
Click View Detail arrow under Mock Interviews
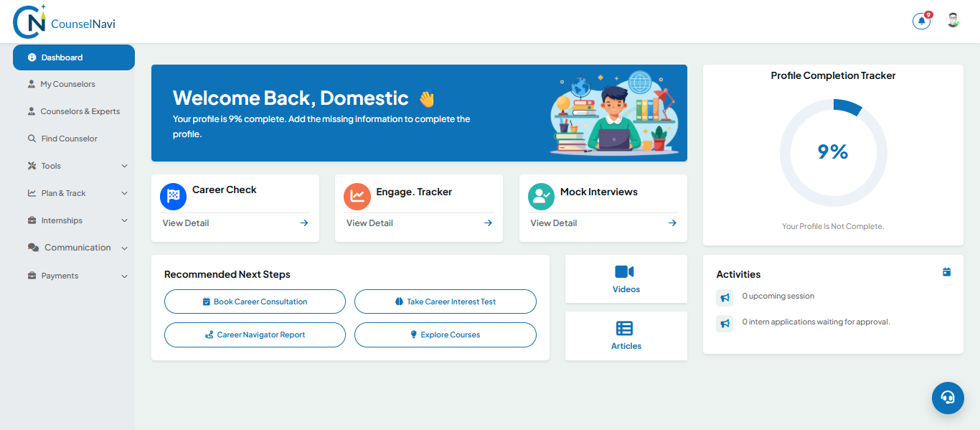click(x=672, y=223)
